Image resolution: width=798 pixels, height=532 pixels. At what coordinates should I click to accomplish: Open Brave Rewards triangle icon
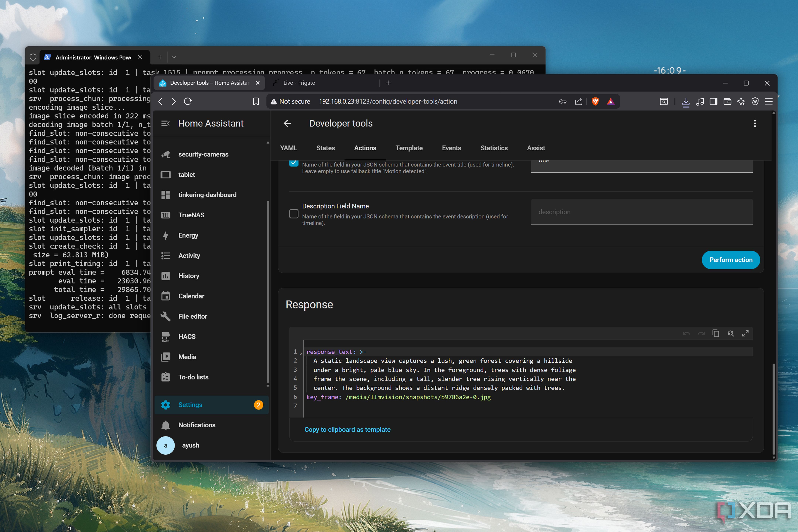pyautogui.click(x=611, y=101)
